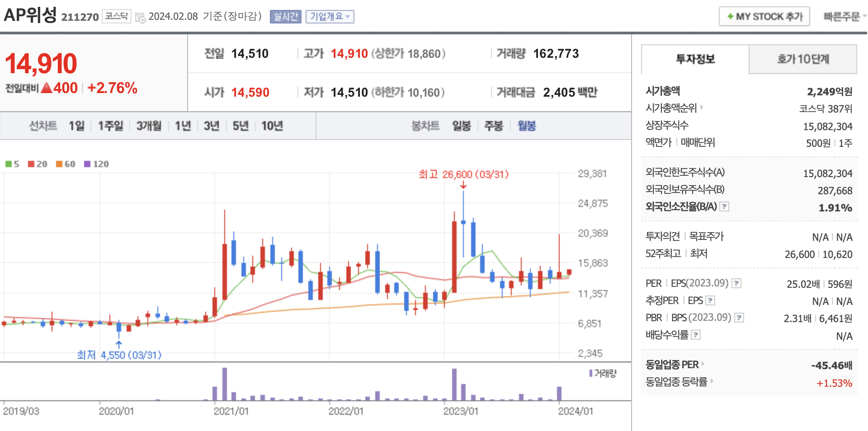Viewport: 868px width, 431px height.
Task: Open help icon next to 배당수익률
Action: coord(696,335)
